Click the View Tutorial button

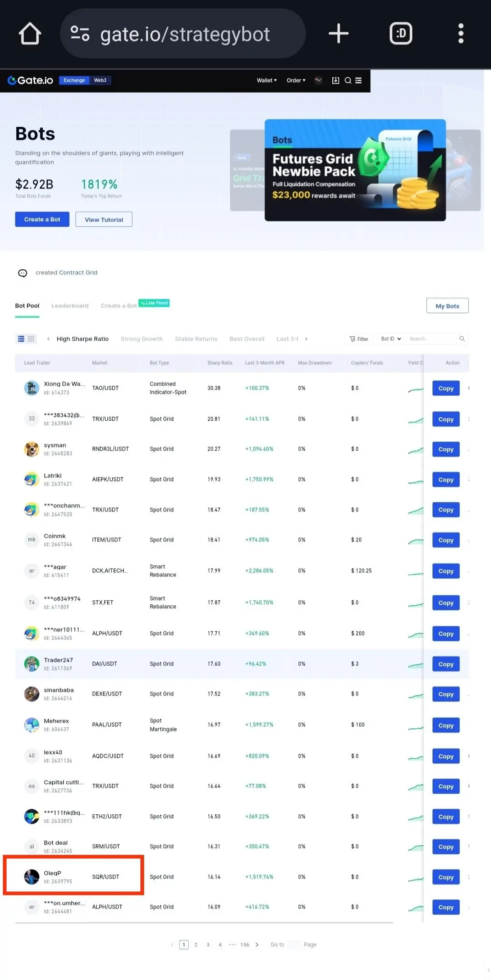pyautogui.click(x=104, y=219)
